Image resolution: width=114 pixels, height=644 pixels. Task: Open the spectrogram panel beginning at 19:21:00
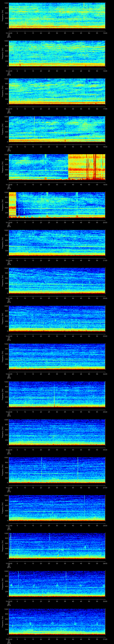(x=57, y=280)
